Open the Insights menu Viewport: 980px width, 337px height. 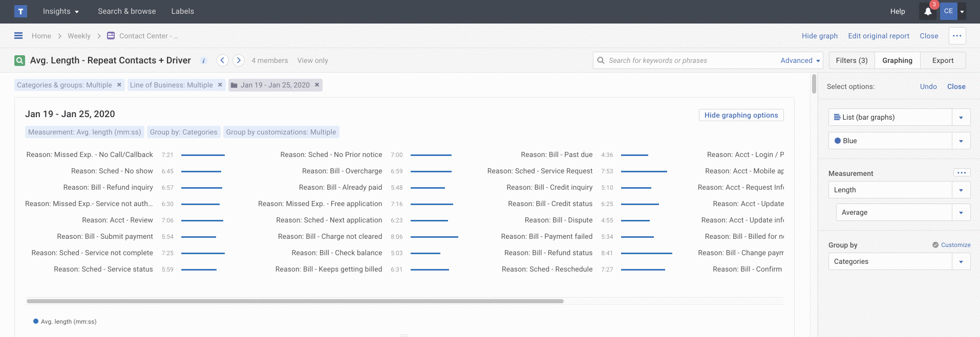[60, 11]
